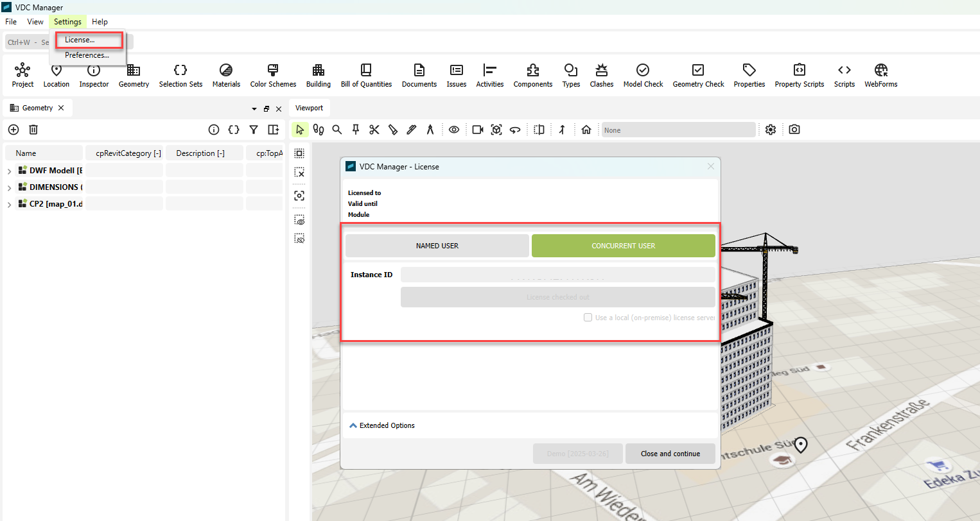Toggle the eye visibility icon in viewport toolbar

454,130
